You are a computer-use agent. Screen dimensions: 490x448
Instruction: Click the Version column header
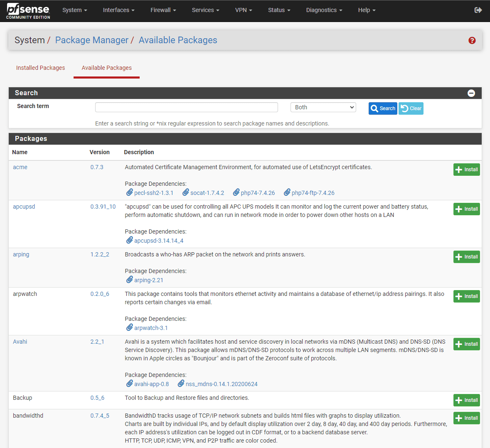tap(99, 152)
